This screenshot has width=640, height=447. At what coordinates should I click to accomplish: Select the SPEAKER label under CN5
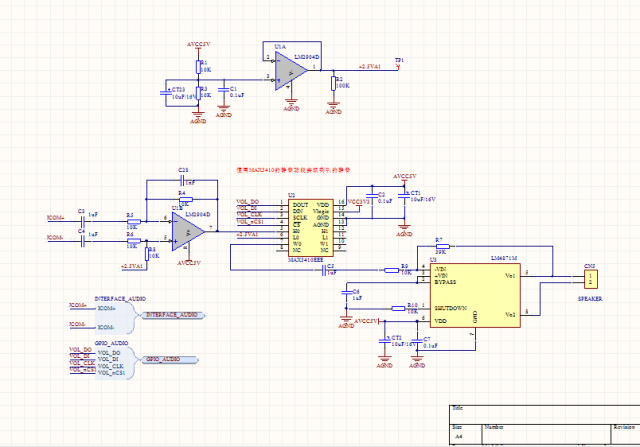click(x=590, y=299)
